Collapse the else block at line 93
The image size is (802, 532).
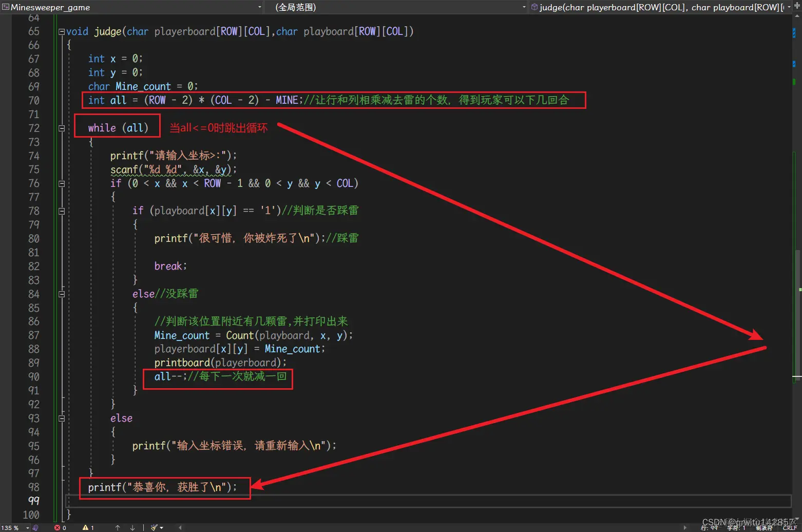pos(62,419)
